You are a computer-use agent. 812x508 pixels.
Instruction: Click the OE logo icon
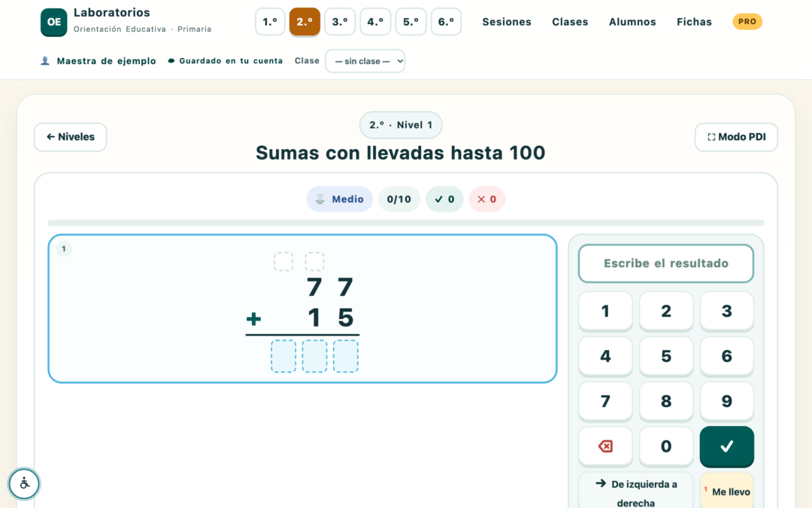click(x=54, y=23)
